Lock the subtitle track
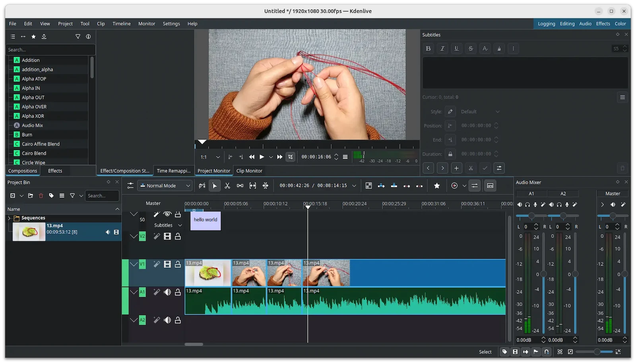The height and width of the screenshot is (364, 636). (178, 214)
